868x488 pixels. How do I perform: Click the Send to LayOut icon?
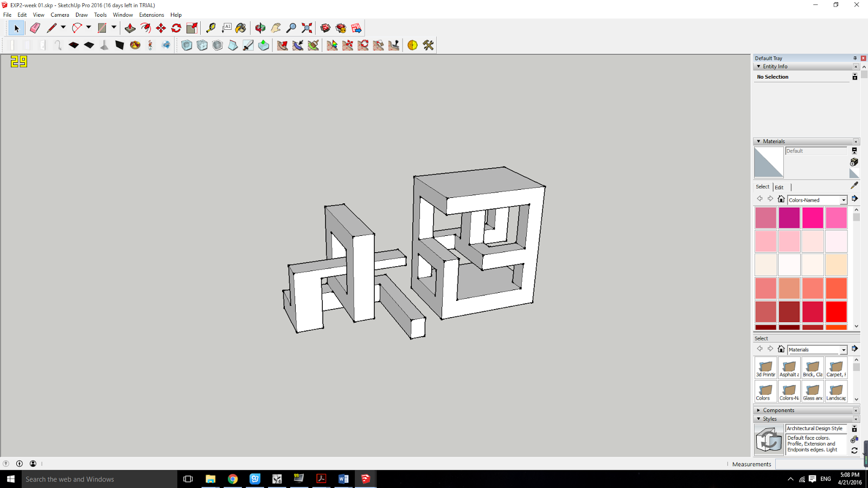pyautogui.click(x=356, y=28)
